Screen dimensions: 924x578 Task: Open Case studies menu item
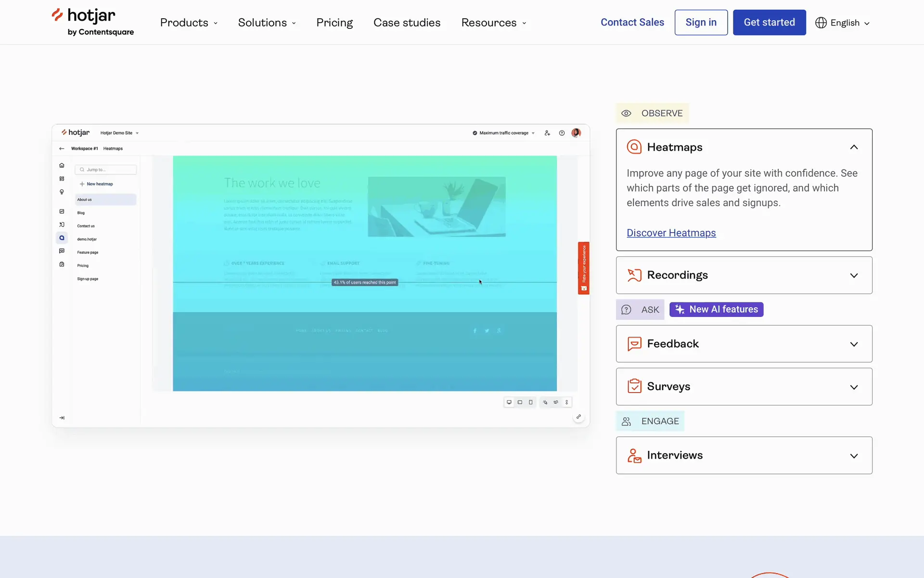point(407,23)
